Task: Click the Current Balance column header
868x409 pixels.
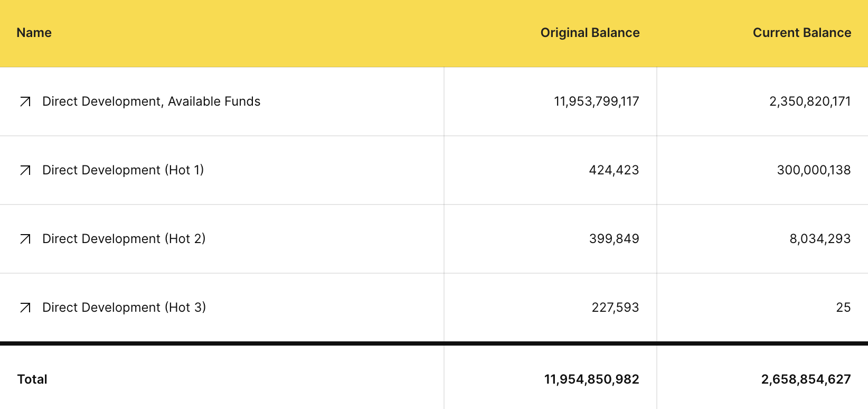Action: (x=801, y=33)
